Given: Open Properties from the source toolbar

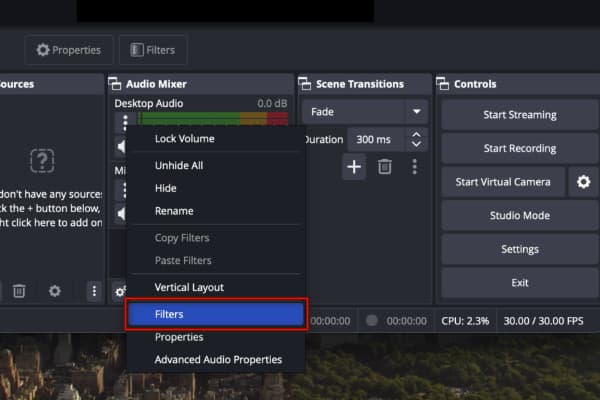Looking at the screenshot, I should [x=69, y=50].
